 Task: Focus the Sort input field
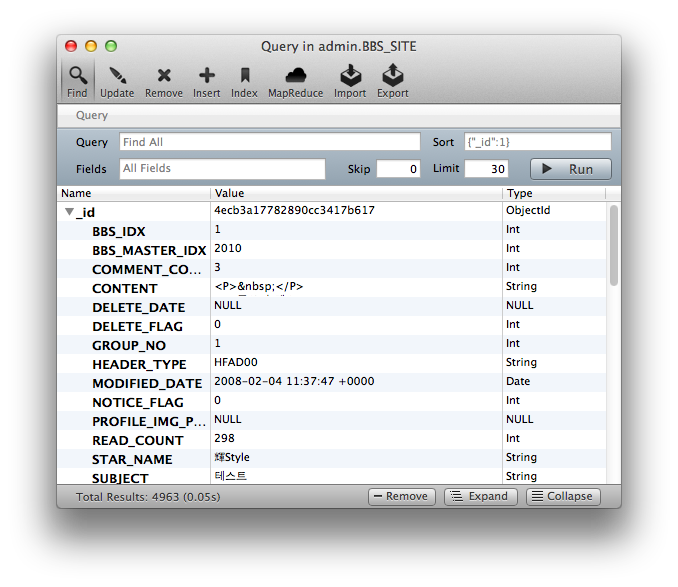pyautogui.click(x=538, y=142)
